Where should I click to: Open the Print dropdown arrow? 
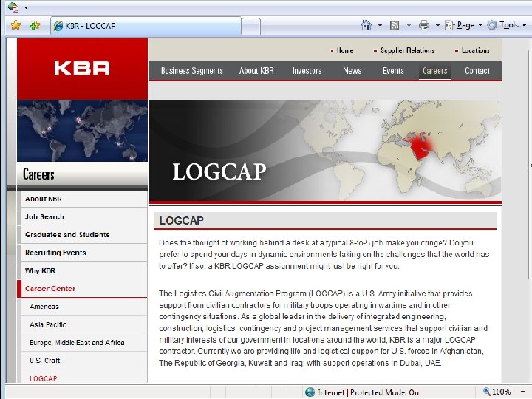437,25
